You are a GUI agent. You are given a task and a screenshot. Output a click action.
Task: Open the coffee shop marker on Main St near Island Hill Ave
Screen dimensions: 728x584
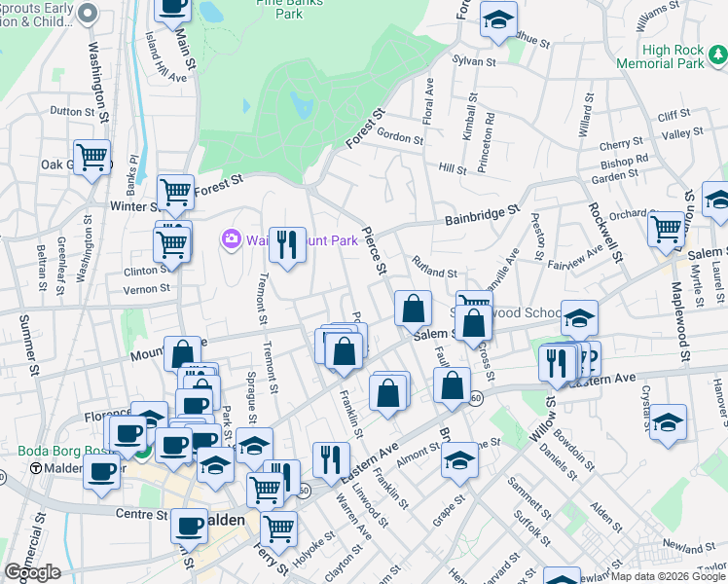(174, 12)
